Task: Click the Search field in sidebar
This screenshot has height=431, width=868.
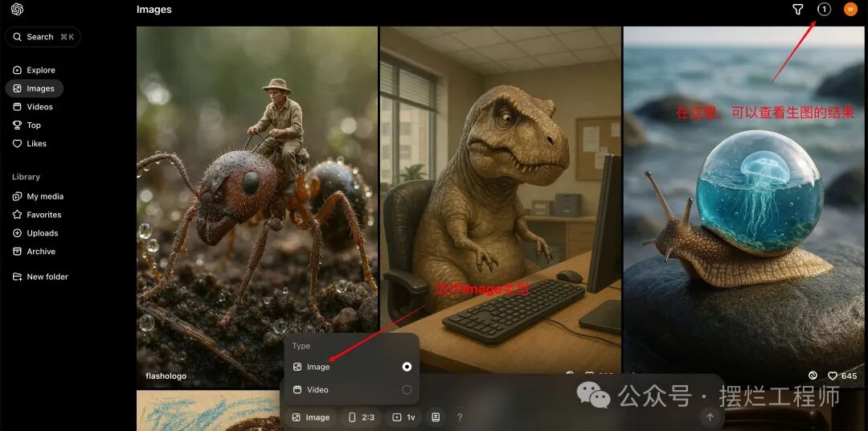Action: [43, 37]
